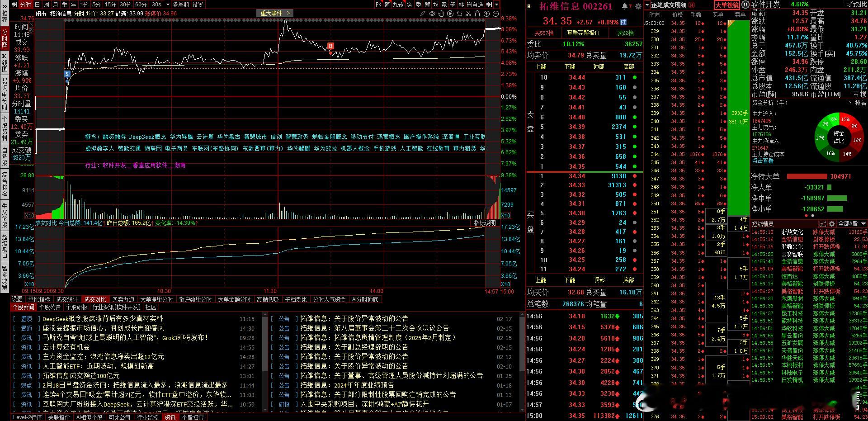Viewport: 868px width, 421px height.
Task: Switch to 15分 period tab
Action: 110,5
